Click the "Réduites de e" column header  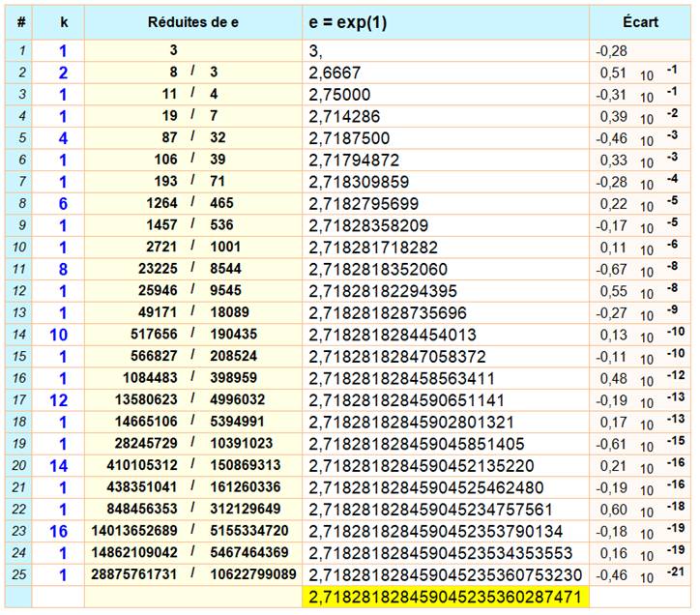(x=193, y=21)
